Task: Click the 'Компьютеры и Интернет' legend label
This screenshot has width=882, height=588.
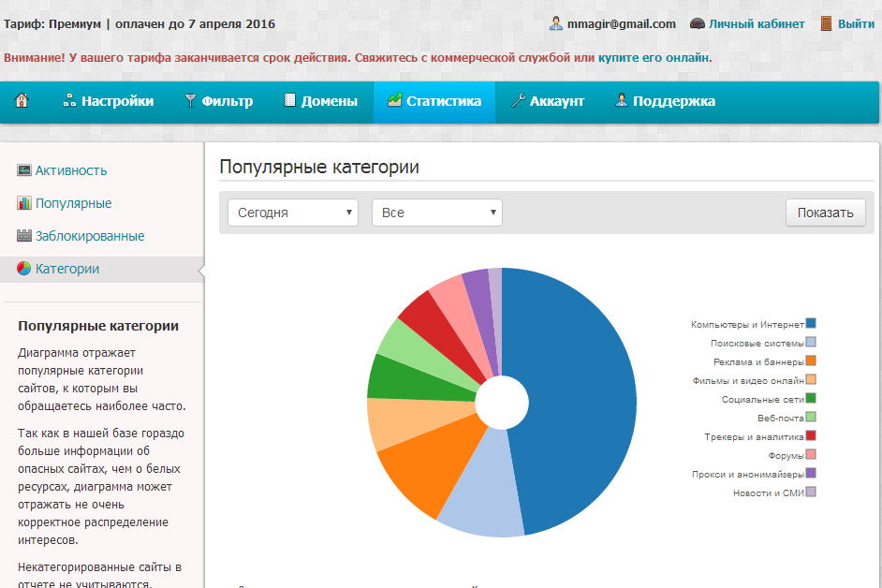Action: 747,325
